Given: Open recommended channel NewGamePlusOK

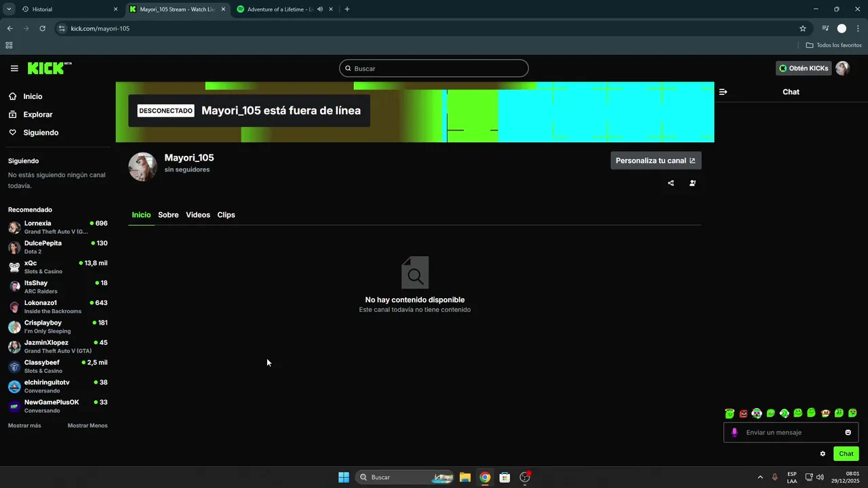Looking at the screenshot, I should coord(58,407).
